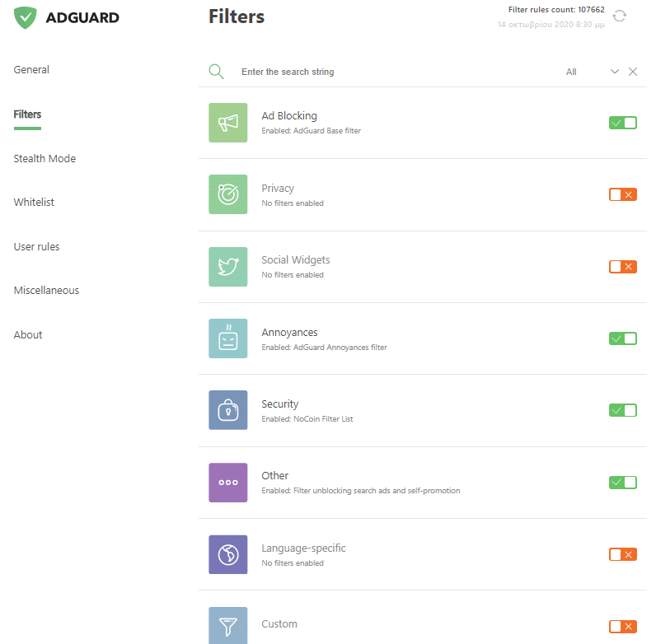
Task: Clear search with the X icon
Action: point(633,72)
